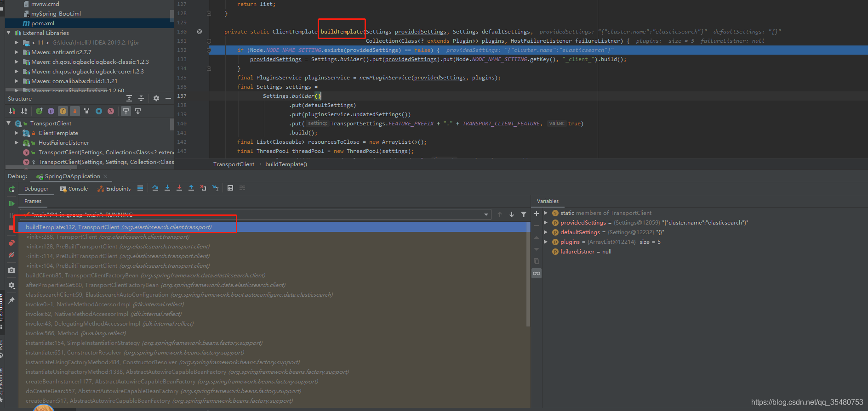Click the red Force Step Into arrow
This screenshot has width=868, height=411.
click(x=179, y=188)
